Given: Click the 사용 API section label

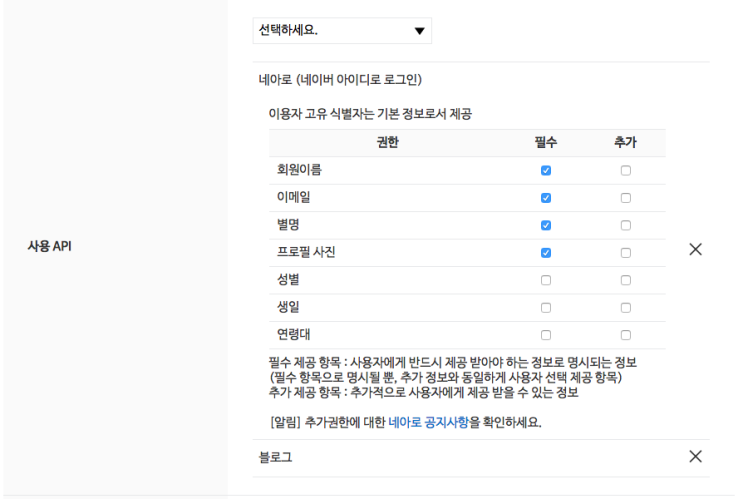Looking at the screenshot, I should pos(49,246).
